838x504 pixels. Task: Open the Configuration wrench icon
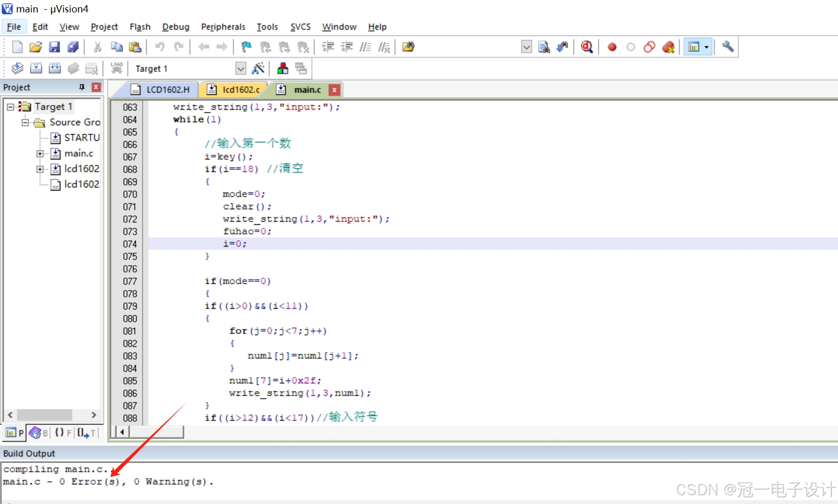point(728,47)
